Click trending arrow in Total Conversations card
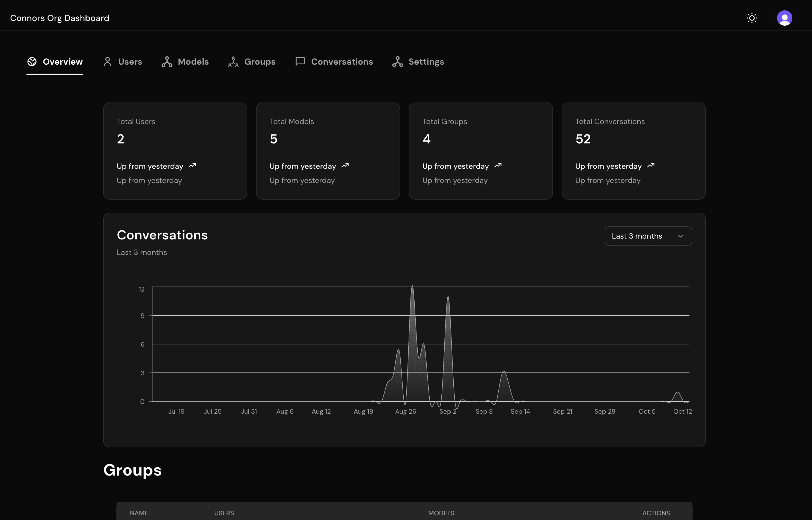This screenshot has width=812, height=520. pyautogui.click(x=650, y=166)
